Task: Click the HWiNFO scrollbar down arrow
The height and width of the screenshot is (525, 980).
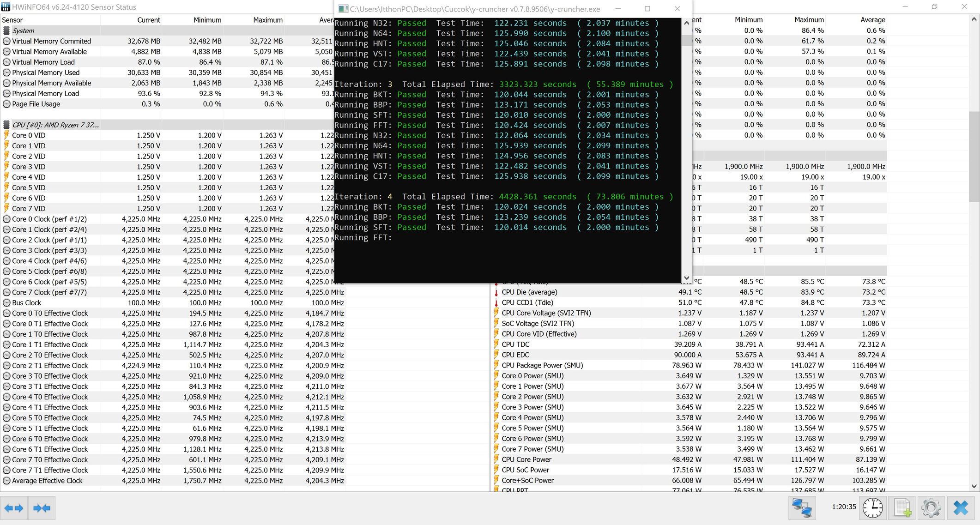Action: (x=974, y=486)
